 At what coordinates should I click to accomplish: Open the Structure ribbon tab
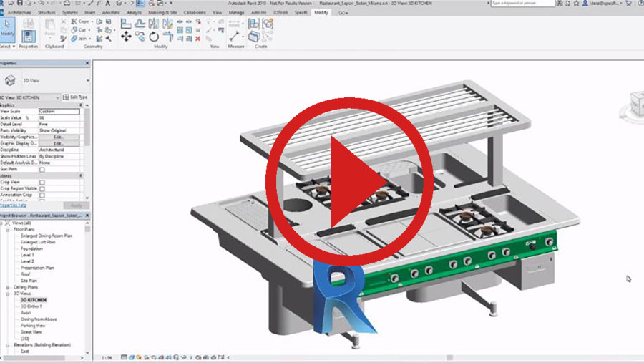click(x=47, y=13)
